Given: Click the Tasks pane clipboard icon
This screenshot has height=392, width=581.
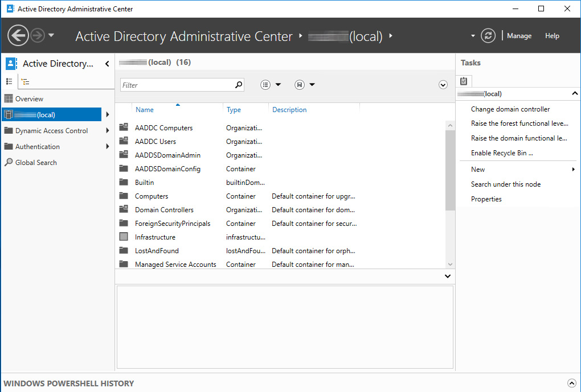Looking at the screenshot, I should pyautogui.click(x=464, y=81).
